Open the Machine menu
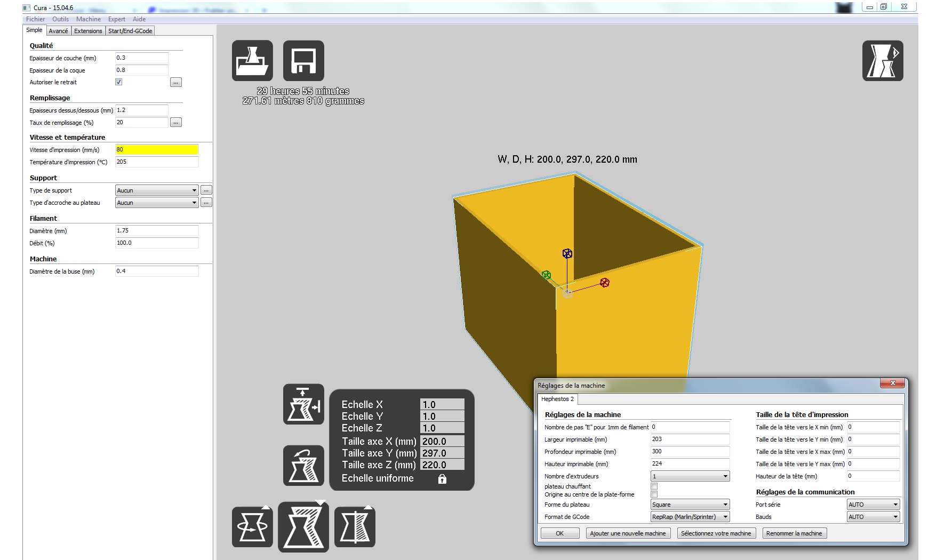The width and height of the screenshot is (929, 560). click(x=88, y=19)
